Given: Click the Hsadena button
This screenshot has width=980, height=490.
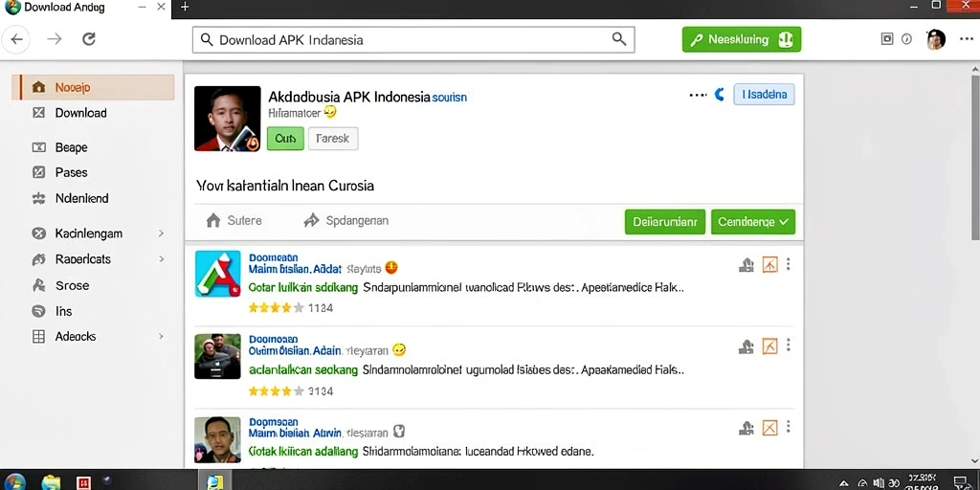Looking at the screenshot, I should tap(764, 95).
